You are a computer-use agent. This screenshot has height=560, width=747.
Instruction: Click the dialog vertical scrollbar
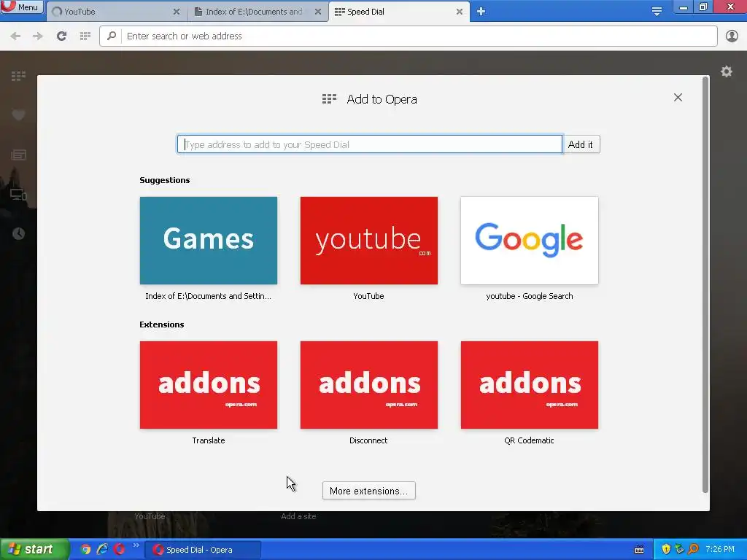pos(705,286)
